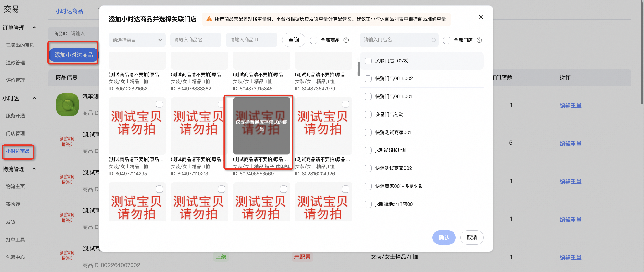Select store jx测试超长地址
644x272 pixels.
(368, 151)
